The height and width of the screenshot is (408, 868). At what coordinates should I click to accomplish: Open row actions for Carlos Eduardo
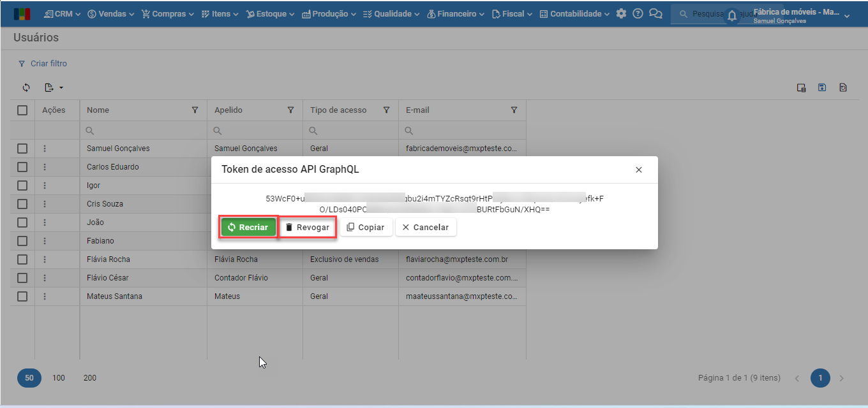(x=45, y=167)
